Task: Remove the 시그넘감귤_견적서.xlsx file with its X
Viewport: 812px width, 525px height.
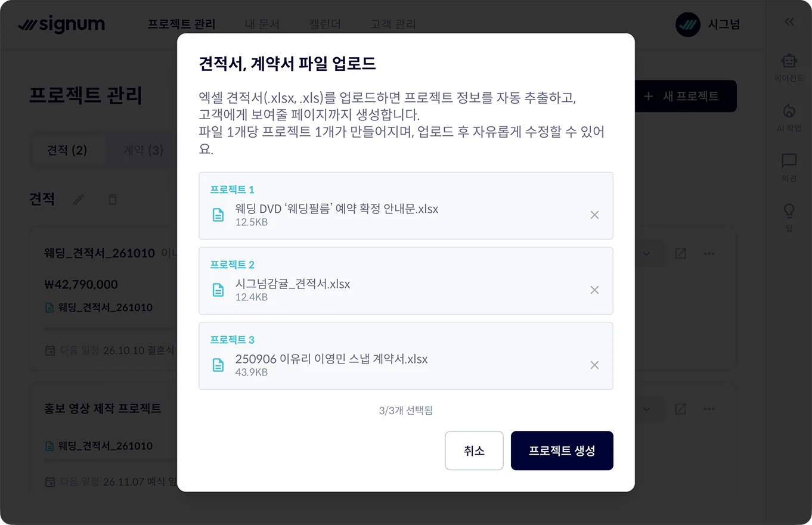Action: pos(594,290)
